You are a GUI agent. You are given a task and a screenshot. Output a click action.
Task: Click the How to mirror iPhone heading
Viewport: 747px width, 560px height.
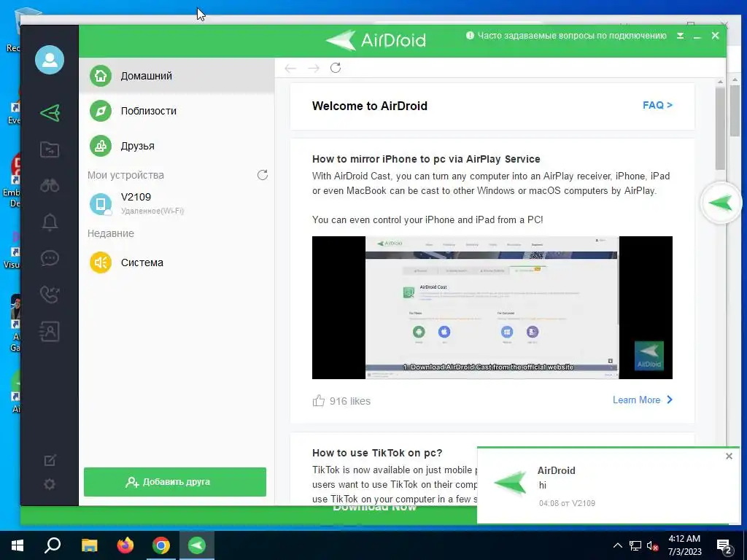[426, 159]
